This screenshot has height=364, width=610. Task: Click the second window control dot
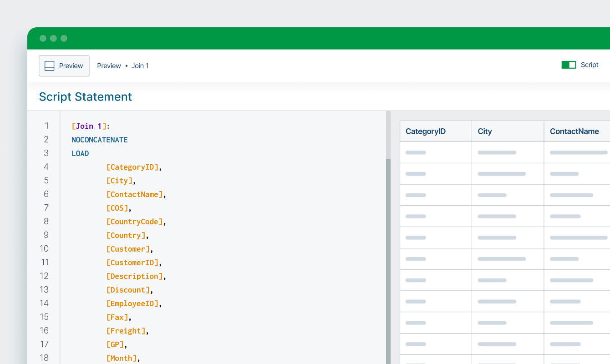click(53, 38)
